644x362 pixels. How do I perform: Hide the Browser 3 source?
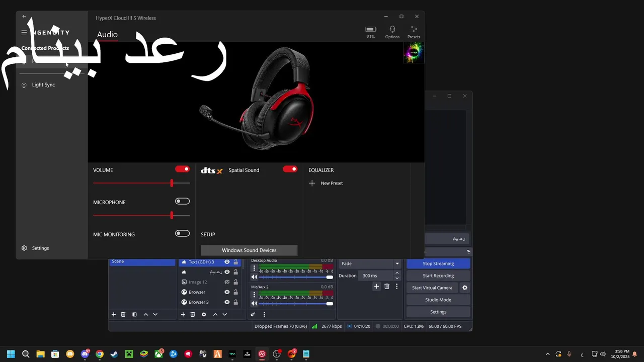227,302
